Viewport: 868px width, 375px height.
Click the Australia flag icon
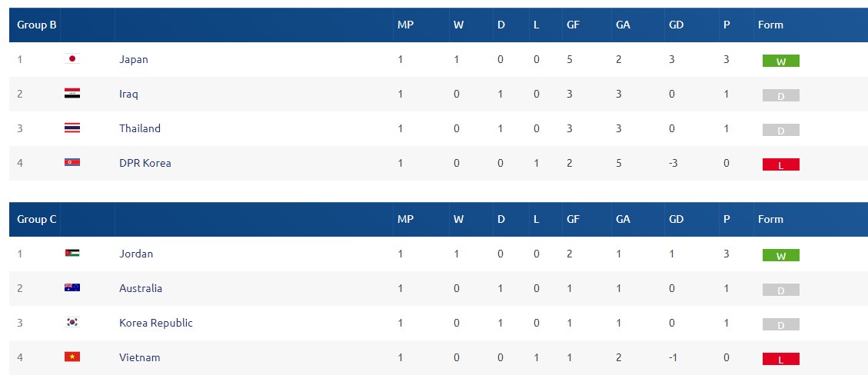tap(72, 287)
